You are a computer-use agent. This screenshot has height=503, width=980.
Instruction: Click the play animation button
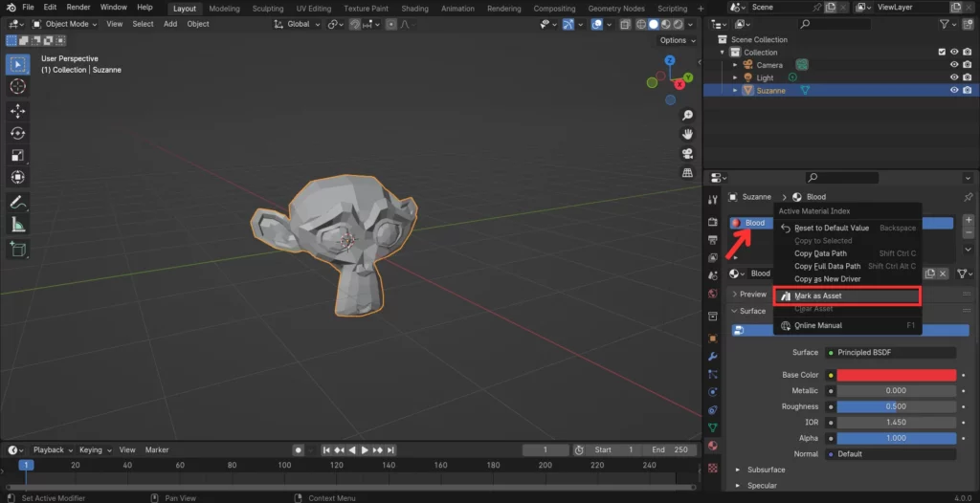click(x=365, y=449)
